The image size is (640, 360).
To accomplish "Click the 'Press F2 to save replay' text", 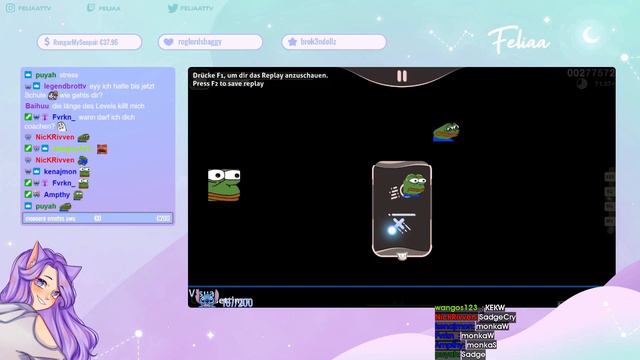I will coord(228,84).
